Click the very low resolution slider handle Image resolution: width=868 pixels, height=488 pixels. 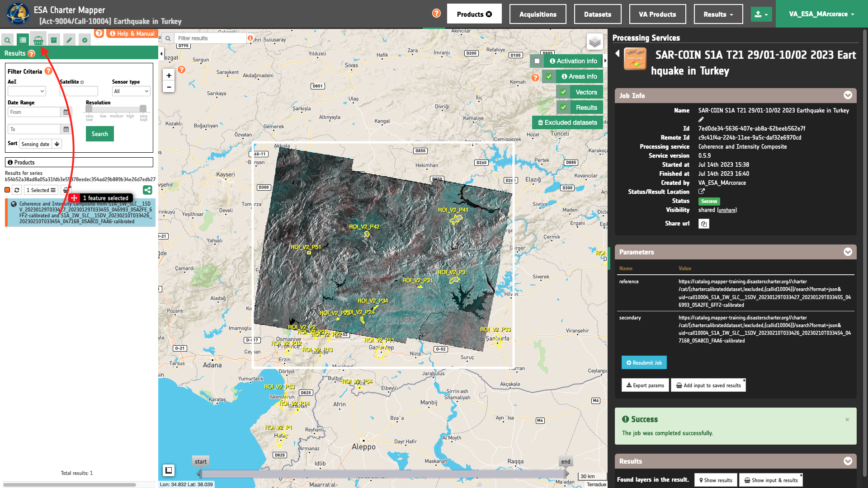tap(89, 108)
